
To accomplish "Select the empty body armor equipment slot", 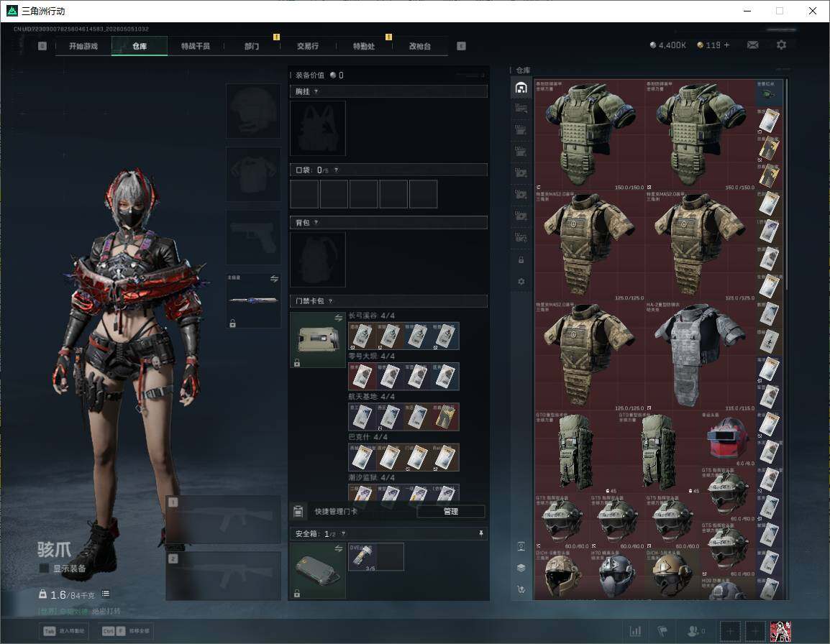I will coord(254,174).
